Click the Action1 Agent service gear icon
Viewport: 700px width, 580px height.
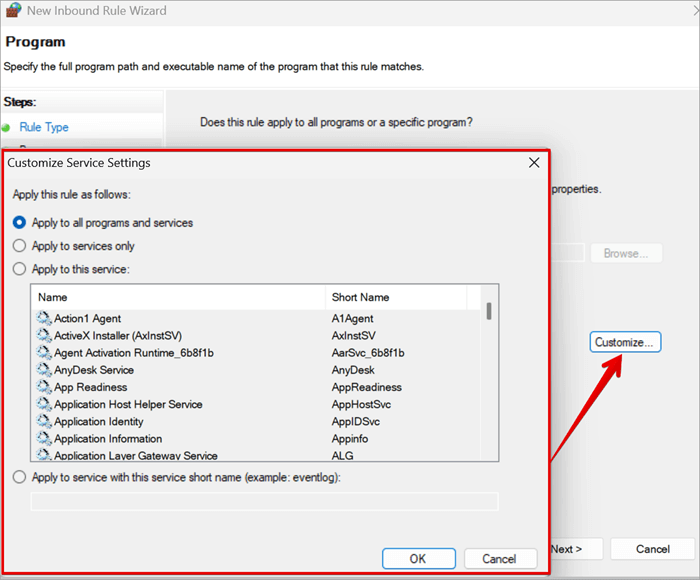tap(44, 318)
